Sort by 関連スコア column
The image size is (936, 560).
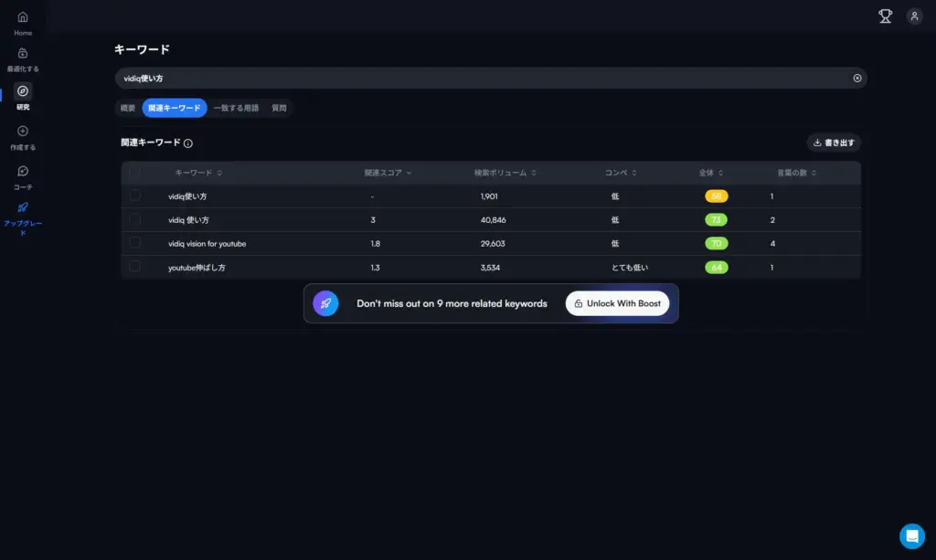tap(388, 173)
